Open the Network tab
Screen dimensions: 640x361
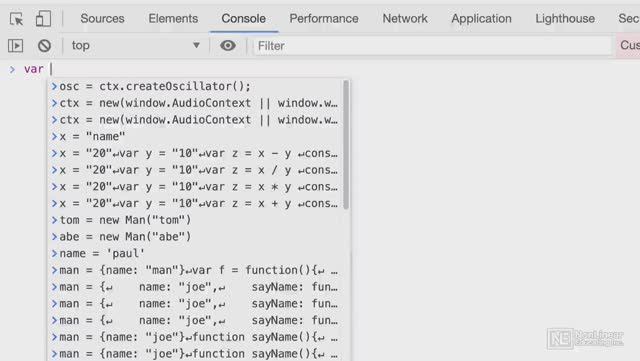tap(405, 18)
